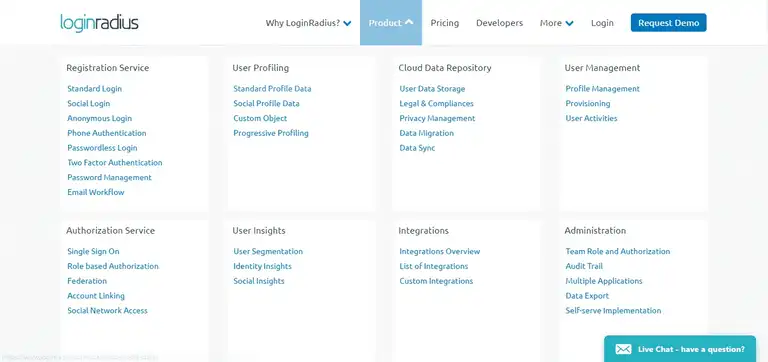Click the Authorization Service heading
Image resolution: width=768 pixels, height=362 pixels.
pyautogui.click(x=110, y=230)
